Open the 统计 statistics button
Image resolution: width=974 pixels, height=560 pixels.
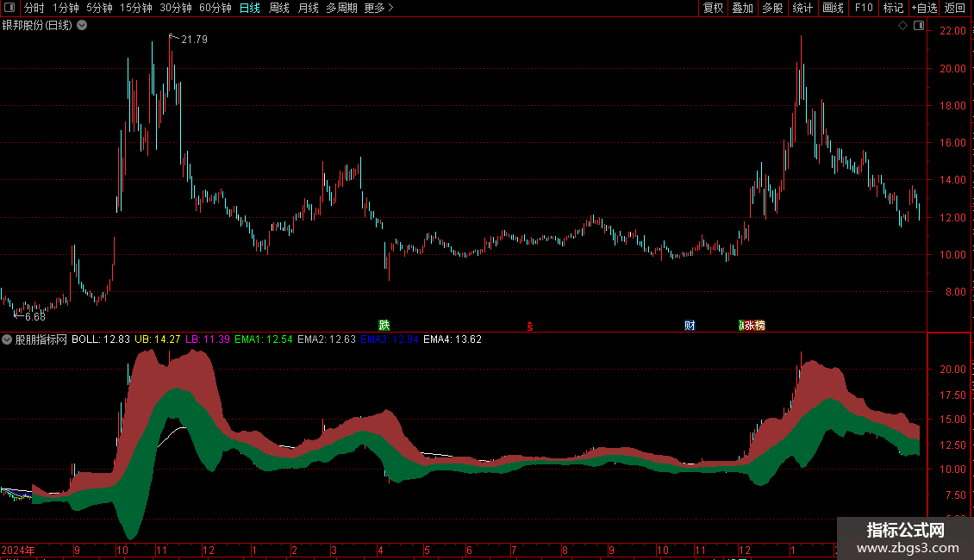click(802, 8)
